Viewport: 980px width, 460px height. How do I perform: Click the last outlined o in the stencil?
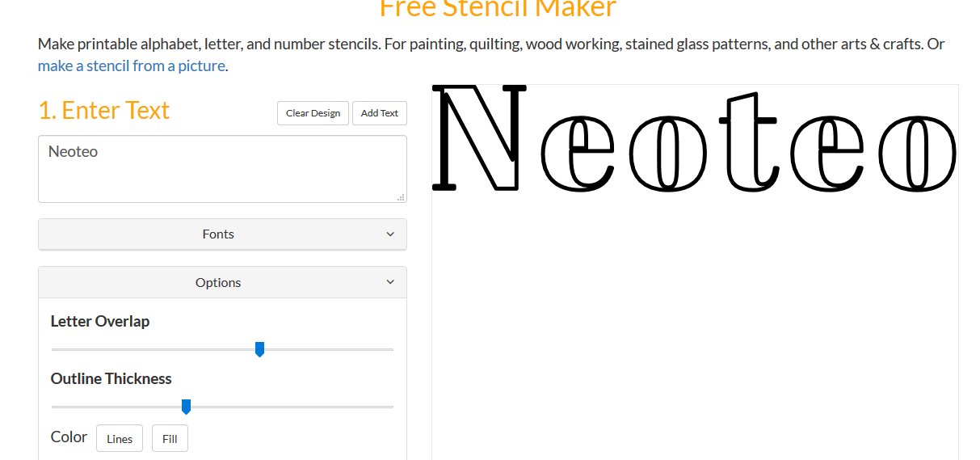(918, 154)
